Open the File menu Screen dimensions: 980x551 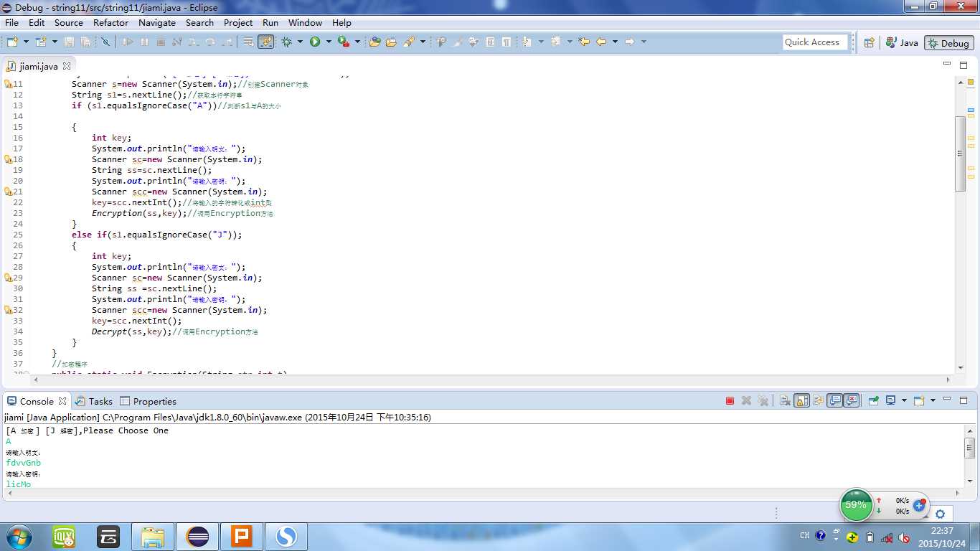(x=11, y=22)
